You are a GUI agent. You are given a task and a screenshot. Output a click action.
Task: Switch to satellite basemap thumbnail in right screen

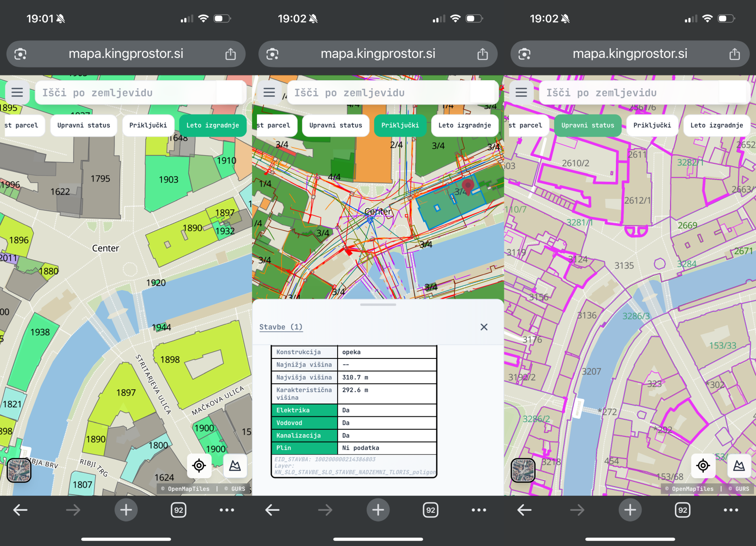(523, 470)
